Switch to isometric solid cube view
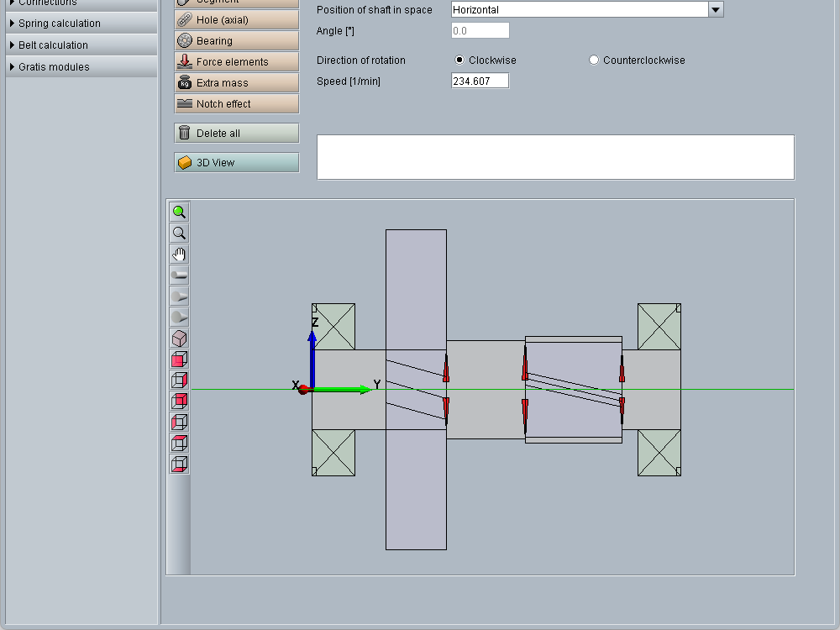Screen dimensions: 840x630 [179, 339]
